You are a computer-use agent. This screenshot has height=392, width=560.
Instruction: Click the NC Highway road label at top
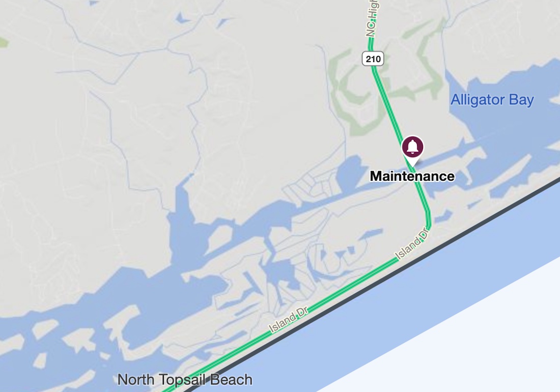(x=372, y=18)
